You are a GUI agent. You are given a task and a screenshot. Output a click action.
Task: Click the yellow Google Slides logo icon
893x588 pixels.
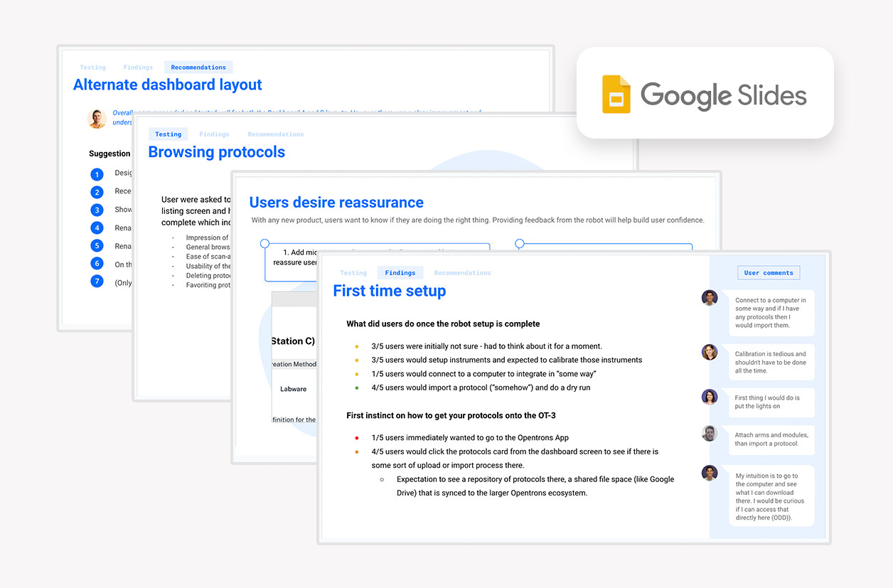[x=616, y=94]
